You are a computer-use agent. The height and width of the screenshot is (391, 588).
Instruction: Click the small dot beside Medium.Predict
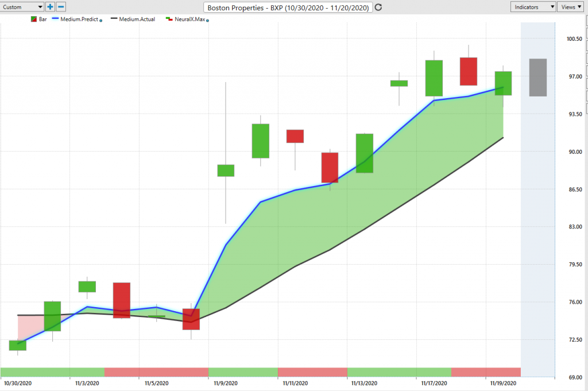[x=101, y=21]
